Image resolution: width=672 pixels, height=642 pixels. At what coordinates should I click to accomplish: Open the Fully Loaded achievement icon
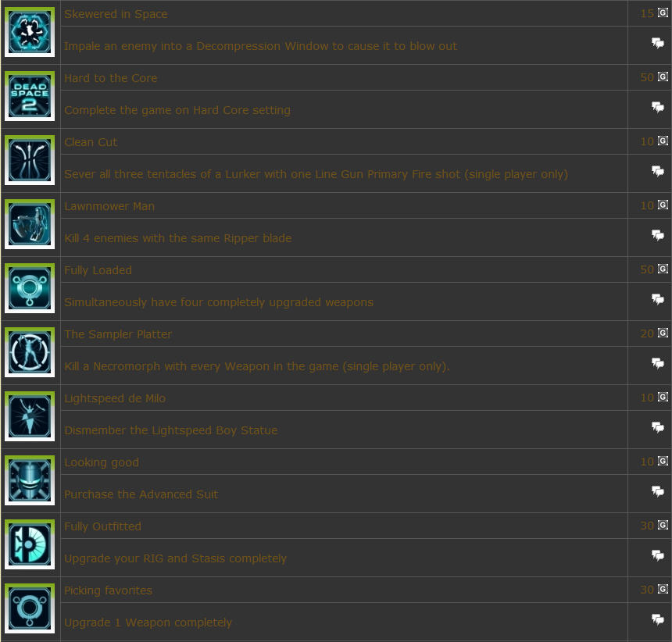[x=30, y=288]
